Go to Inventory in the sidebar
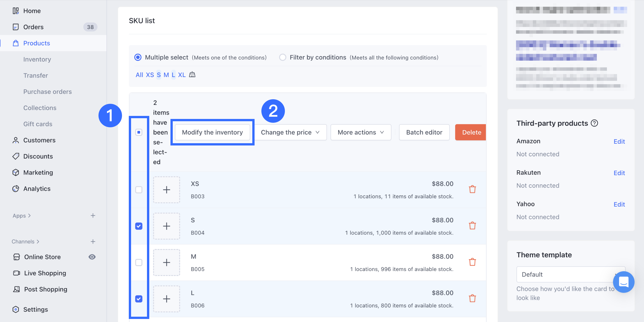This screenshot has width=644, height=322. click(x=37, y=59)
